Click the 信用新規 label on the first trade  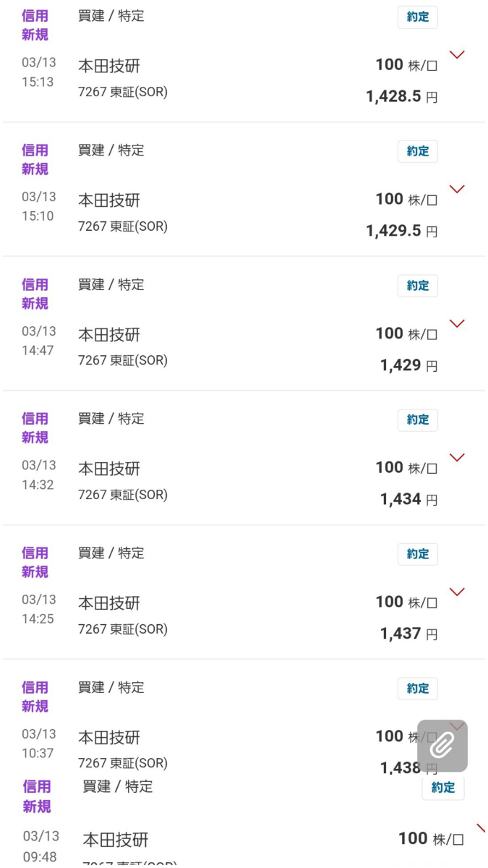[x=35, y=24]
